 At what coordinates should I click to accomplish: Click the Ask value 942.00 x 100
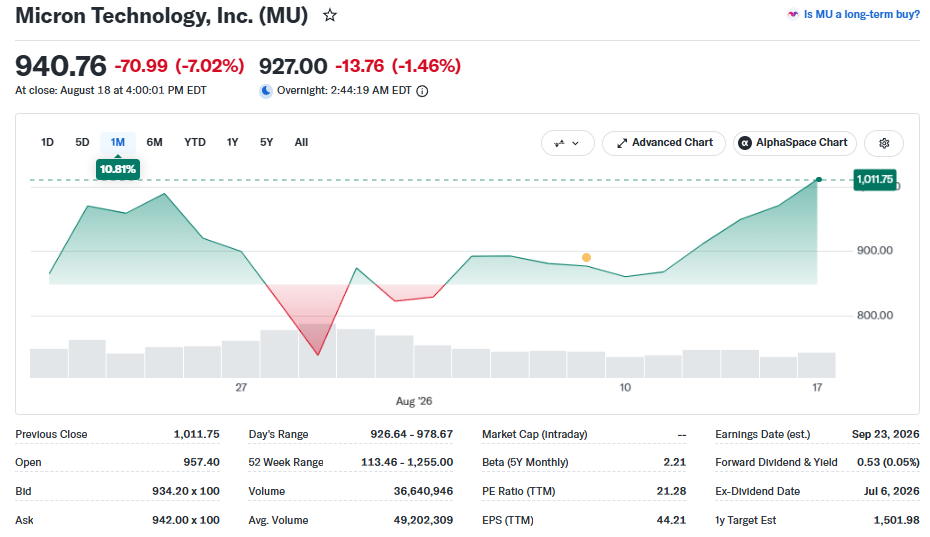point(186,520)
